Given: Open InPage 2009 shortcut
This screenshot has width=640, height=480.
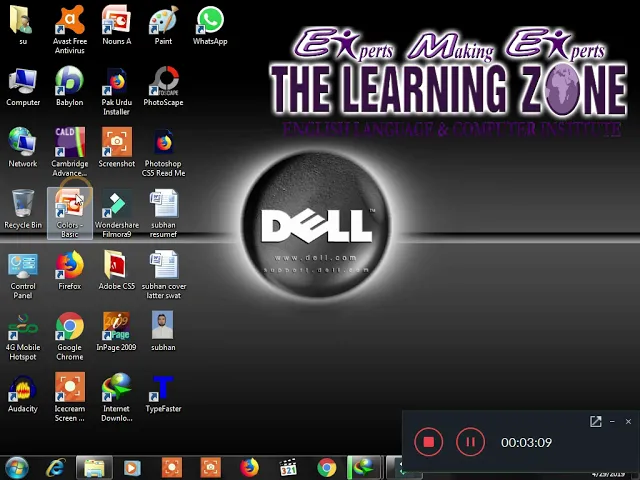Looking at the screenshot, I should 117,331.
